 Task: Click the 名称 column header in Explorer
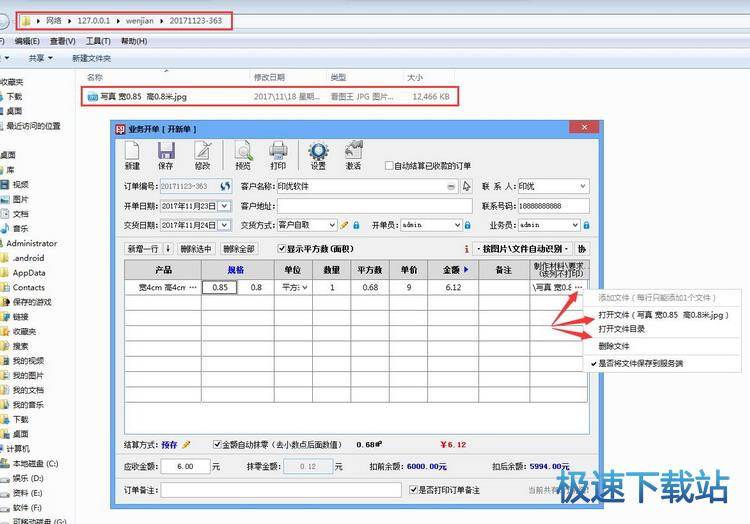pos(95,77)
